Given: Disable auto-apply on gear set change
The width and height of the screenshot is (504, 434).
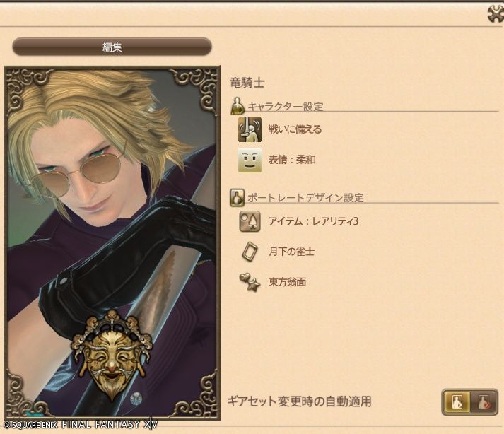Looking at the screenshot, I should [x=484, y=402].
